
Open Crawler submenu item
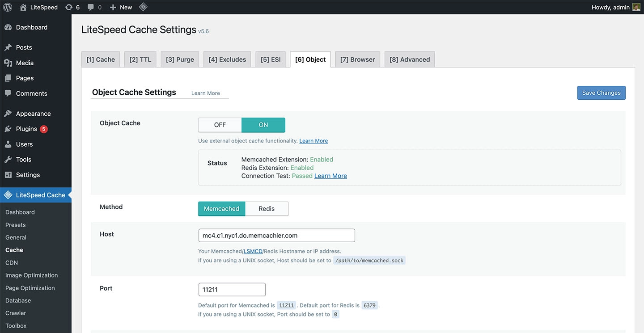tap(16, 313)
